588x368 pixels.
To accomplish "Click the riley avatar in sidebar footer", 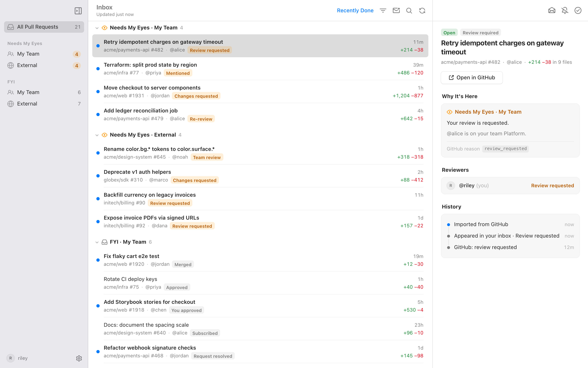I will point(10,358).
